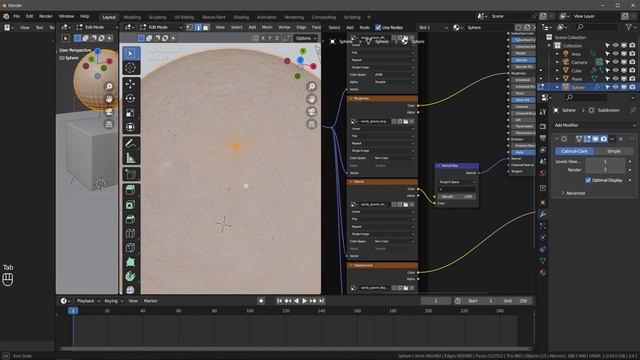This screenshot has width=640, height=360.
Task: Toggle the Use Nodes checkbox
Action: click(378, 27)
